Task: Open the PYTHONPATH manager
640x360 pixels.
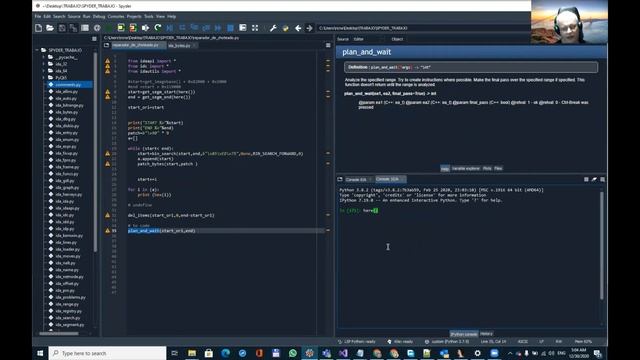Action: coord(285,28)
